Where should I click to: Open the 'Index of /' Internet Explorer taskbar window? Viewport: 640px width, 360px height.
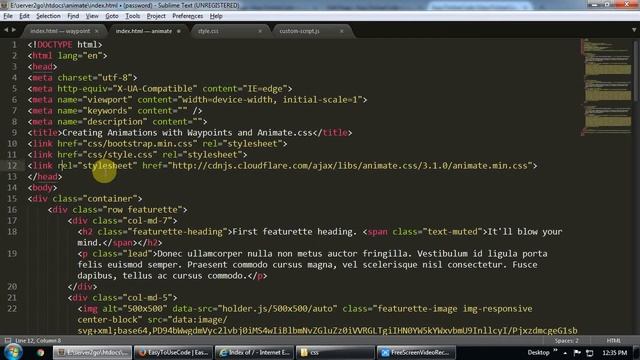pos(254,353)
